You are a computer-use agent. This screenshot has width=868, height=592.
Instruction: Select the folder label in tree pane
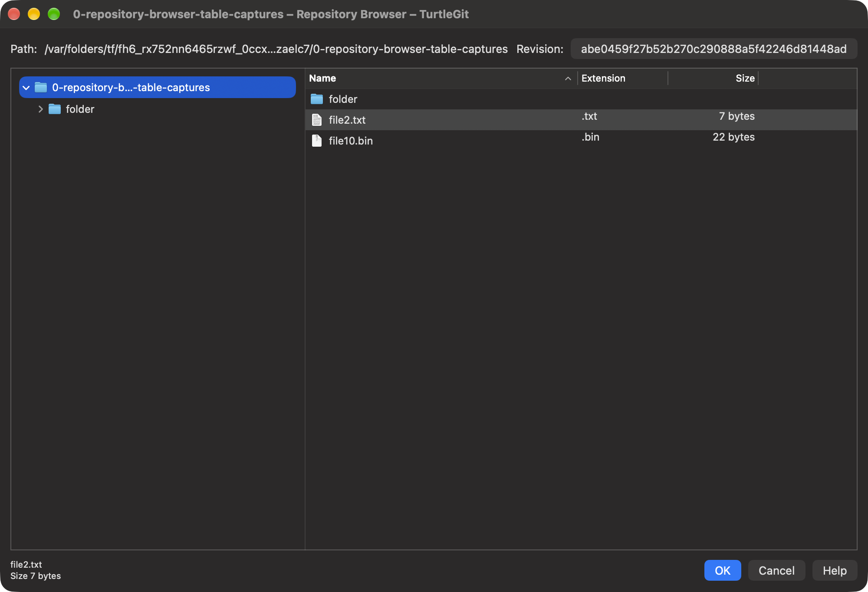[80, 109]
